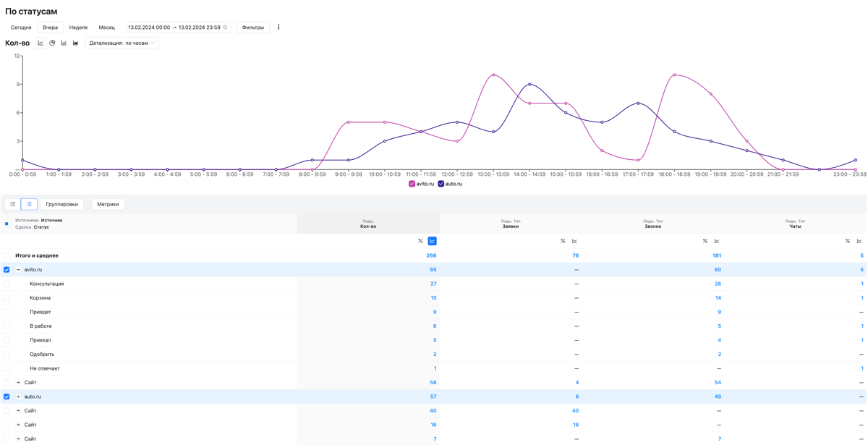The width and height of the screenshot is (868, 445).
Task: Select the Неделя period tab
Action: coord(78,27)
